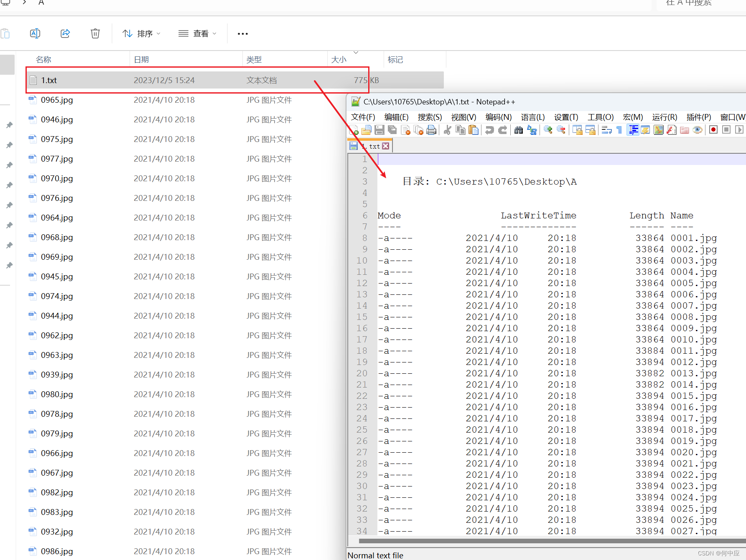Select the file 0980.jpg
The image size is (746, 560).
(57, 395)
